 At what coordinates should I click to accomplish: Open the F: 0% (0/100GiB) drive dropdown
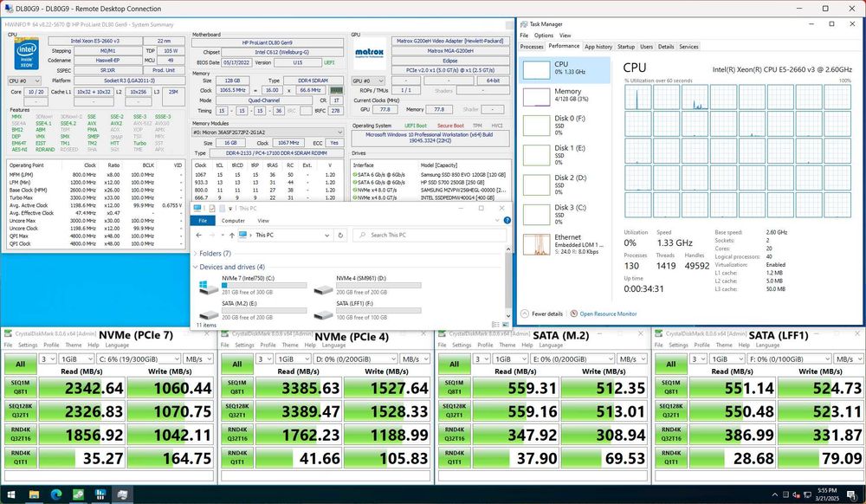[790, 359]
